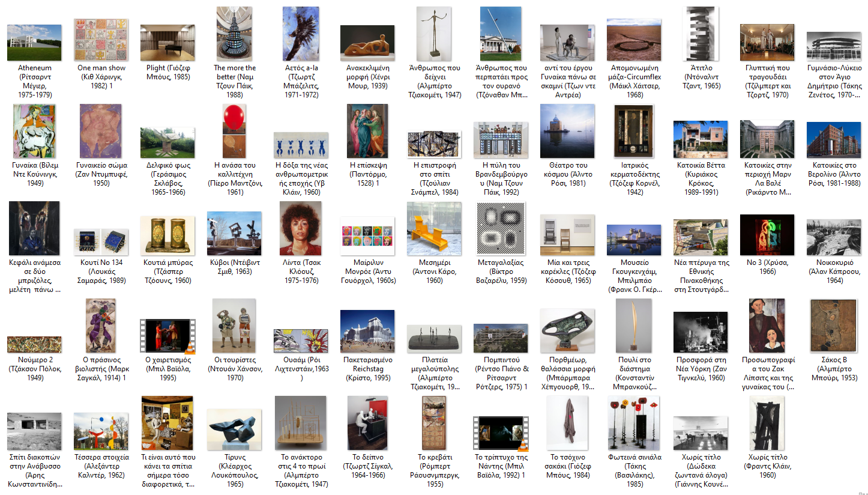868x495 pixels.
Task: Click the file name "Η δόξα της νέας ανθρωπομετρικής εποχής"
Action: [301, 178]
